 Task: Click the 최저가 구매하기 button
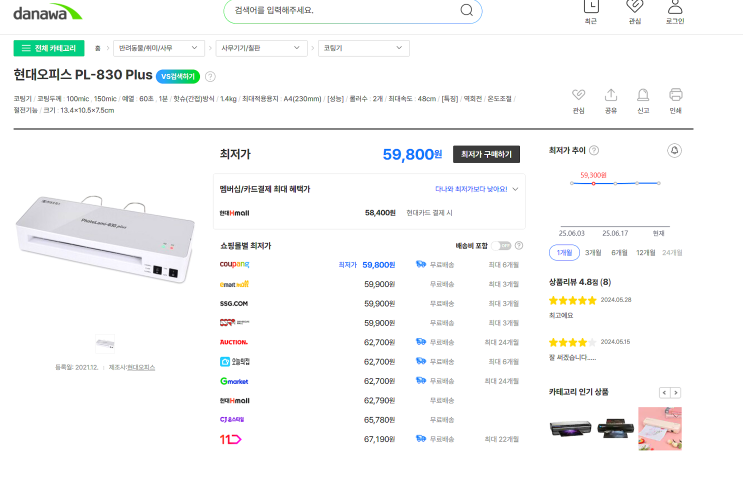point(486,154)
